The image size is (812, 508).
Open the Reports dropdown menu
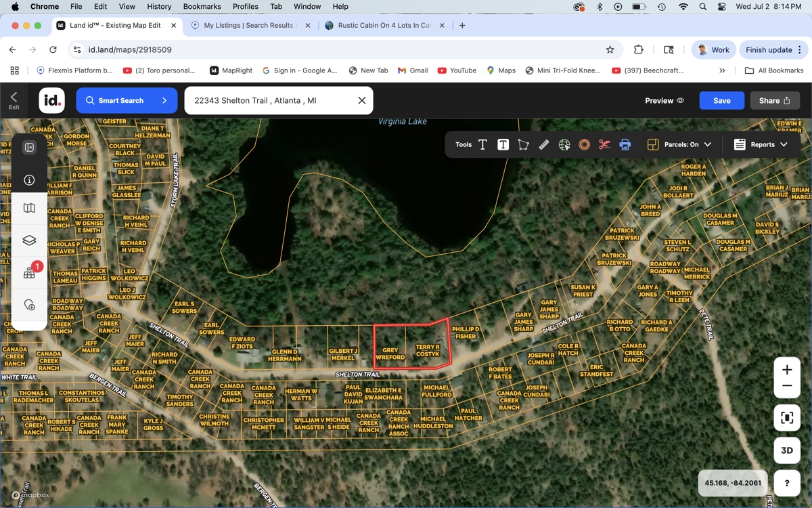coord(761,144)
